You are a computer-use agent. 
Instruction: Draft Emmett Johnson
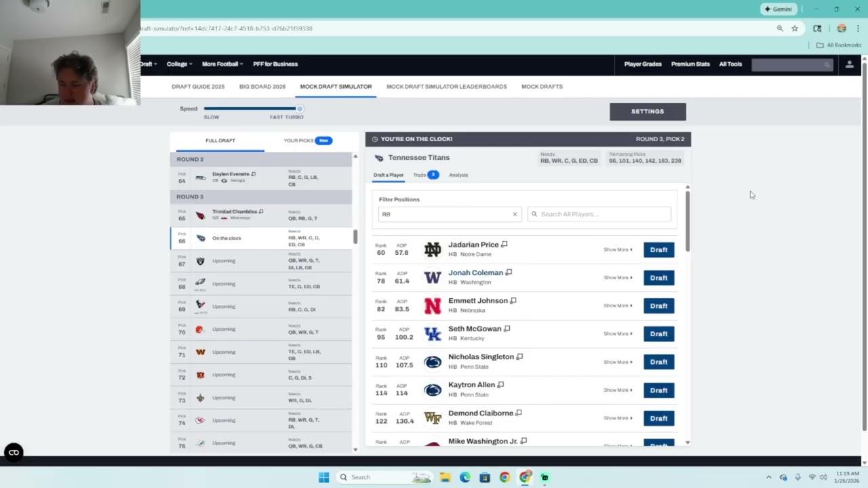[658, 306]
